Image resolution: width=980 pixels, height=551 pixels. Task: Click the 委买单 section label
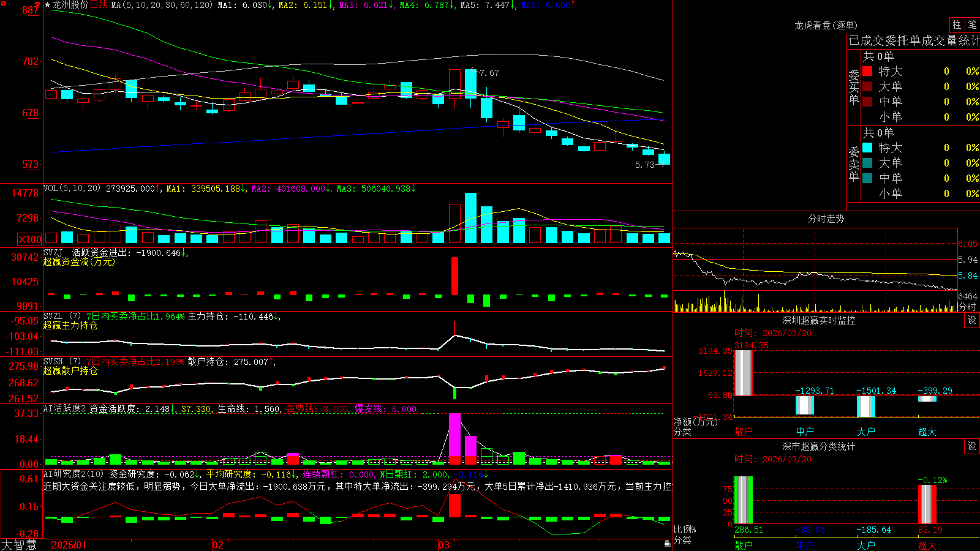tap(854, 87)
